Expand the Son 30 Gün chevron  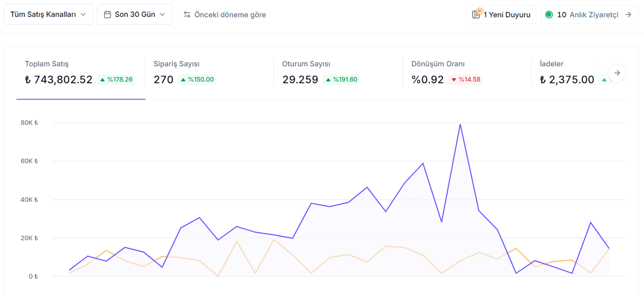coord(162,15)
